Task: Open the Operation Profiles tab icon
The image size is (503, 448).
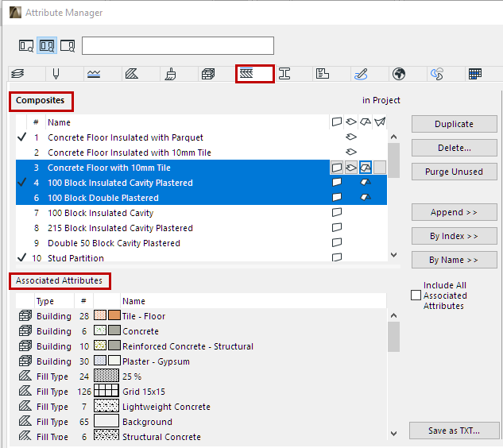Action: (x=437, y=74)
